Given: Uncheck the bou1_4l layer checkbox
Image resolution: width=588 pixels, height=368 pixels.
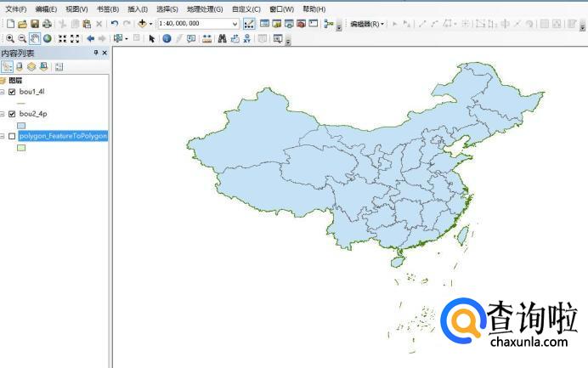Looking at the screenshot, I should coord(12,92).
